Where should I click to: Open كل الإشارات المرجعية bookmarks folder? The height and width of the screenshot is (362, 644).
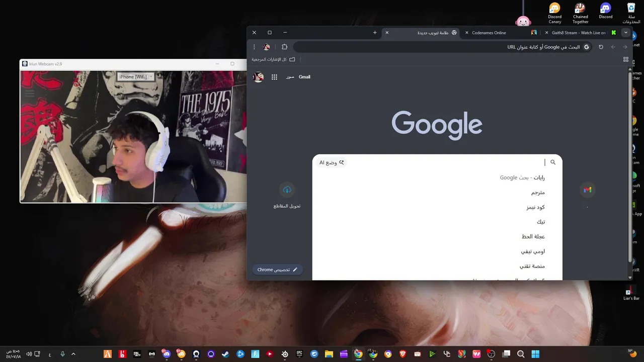click(x=273, y=59)
